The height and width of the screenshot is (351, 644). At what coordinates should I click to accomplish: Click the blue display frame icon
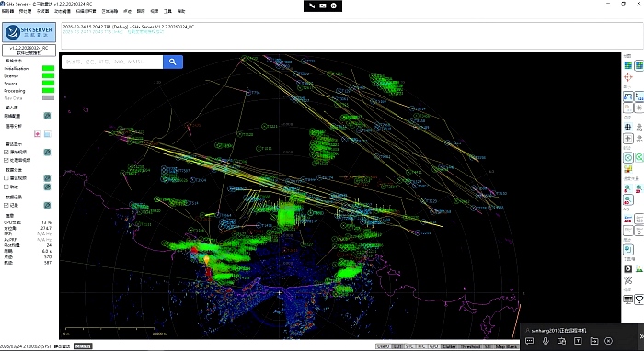point(628,96)
